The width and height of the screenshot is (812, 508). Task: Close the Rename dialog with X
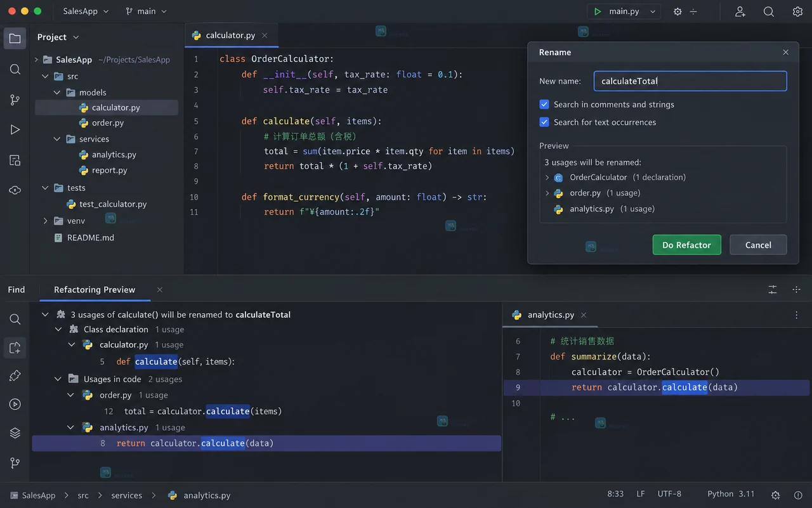point(786,53)
